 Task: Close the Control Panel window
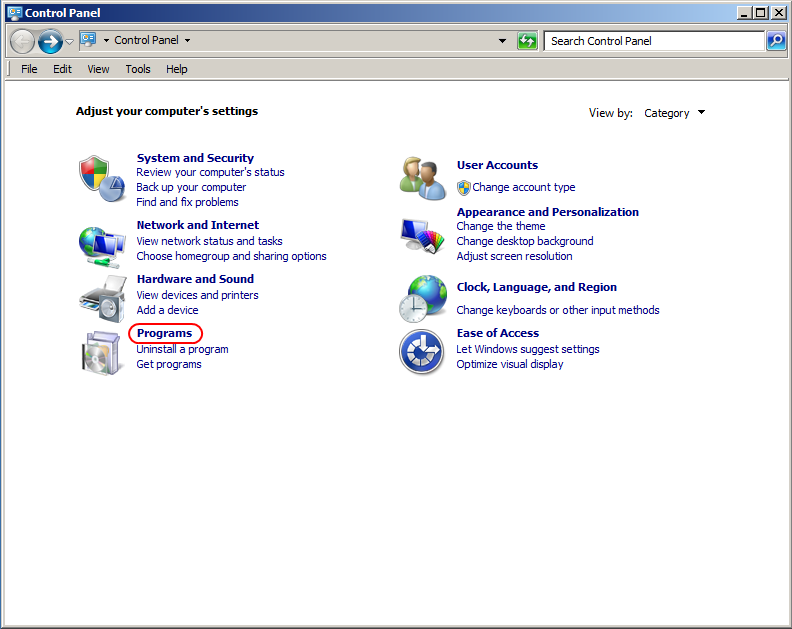pos(779,13)
